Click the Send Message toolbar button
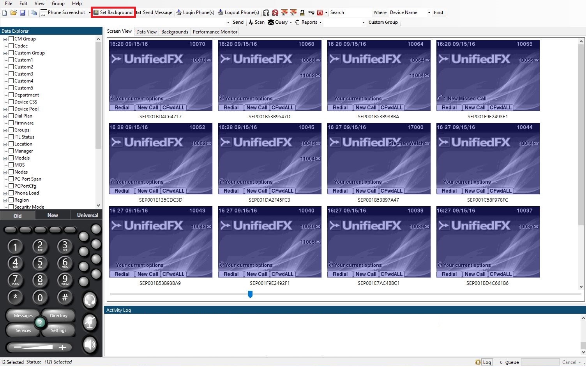Viewport: 588px width, 367px height. point(154,12)
